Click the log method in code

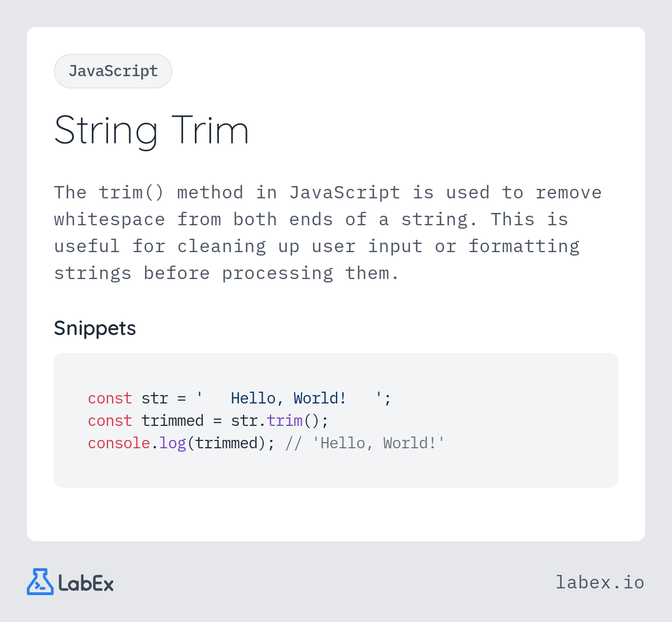point(172,443)
